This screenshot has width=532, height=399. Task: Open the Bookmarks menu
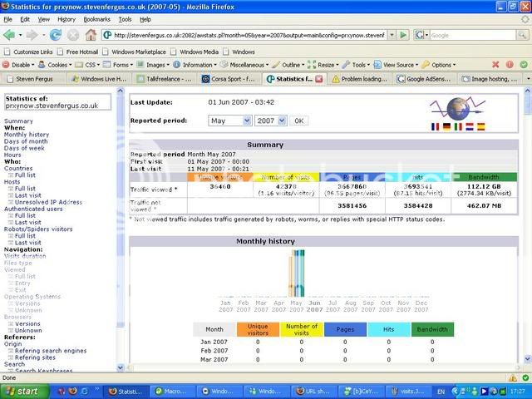96,18
